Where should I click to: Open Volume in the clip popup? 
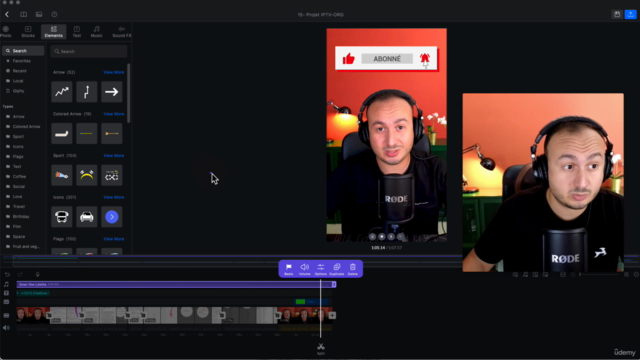click(x=304, y=269)
